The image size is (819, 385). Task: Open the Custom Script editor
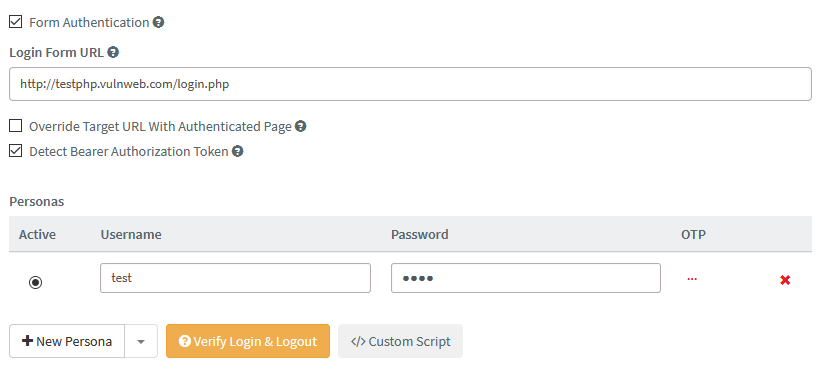[x=400, y=341]
